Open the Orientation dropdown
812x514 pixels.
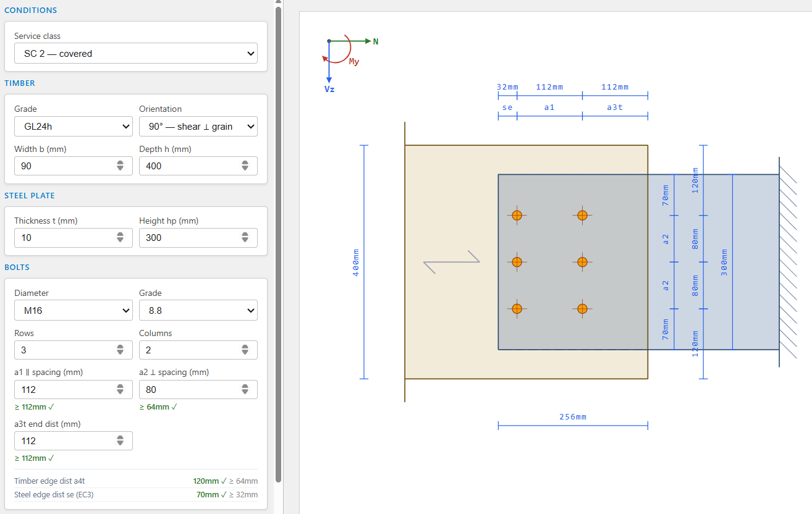coord(198,126)
